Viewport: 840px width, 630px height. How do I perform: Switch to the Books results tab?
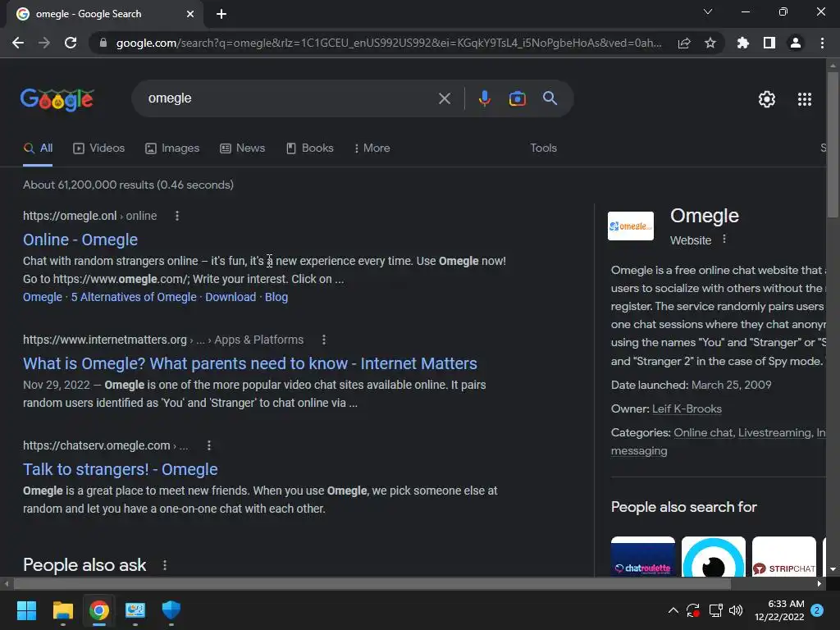click(309, 148)
